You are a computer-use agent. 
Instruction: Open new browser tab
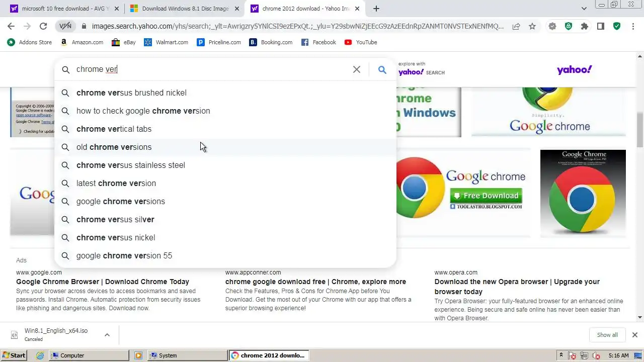pos(376,9)
